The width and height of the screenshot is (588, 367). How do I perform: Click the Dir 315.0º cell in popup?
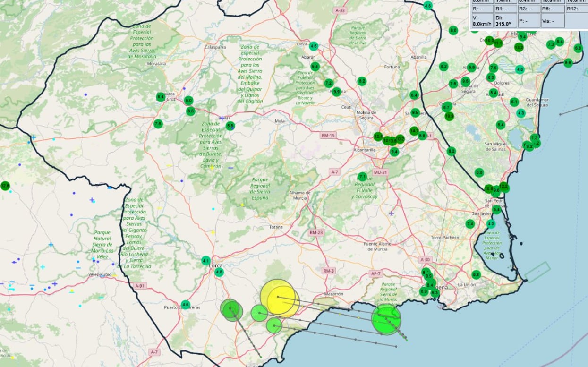tap(505, 20)
